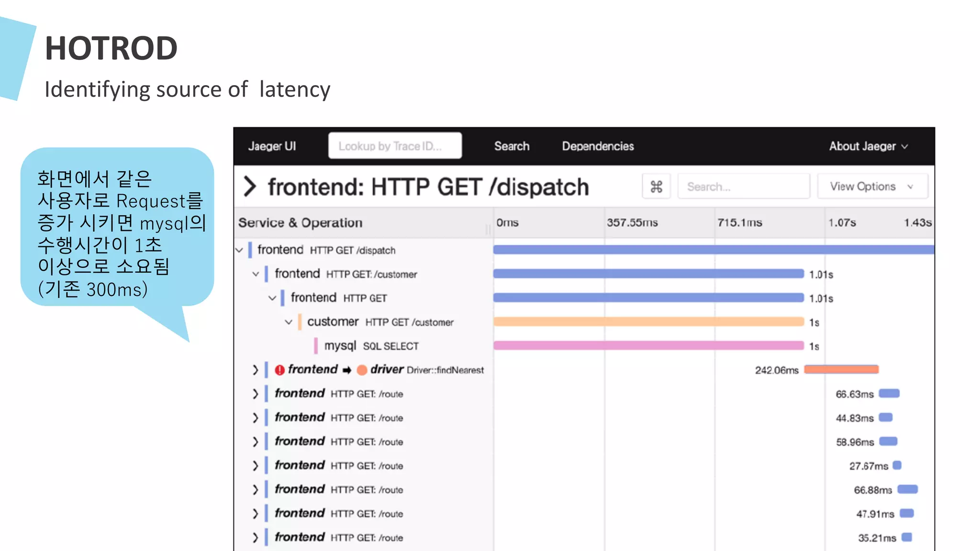This screenshot has height=551, width=980.
Task: Expand the /route row with 58.96ms duration
Action: (x=256, y=441)
